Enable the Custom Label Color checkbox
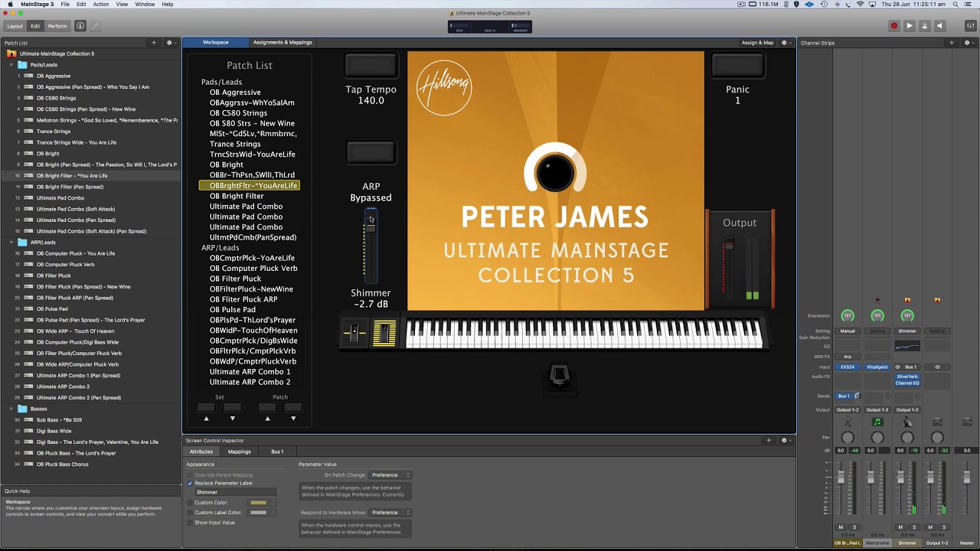The height and width of the screenshot is (551, 980). [190, 513]
